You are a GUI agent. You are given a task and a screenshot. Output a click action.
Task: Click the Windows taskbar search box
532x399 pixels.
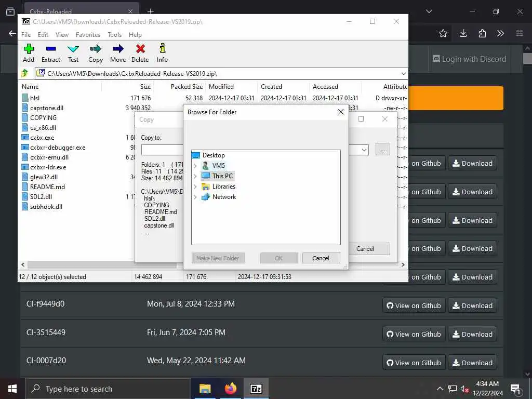[108, 389]
